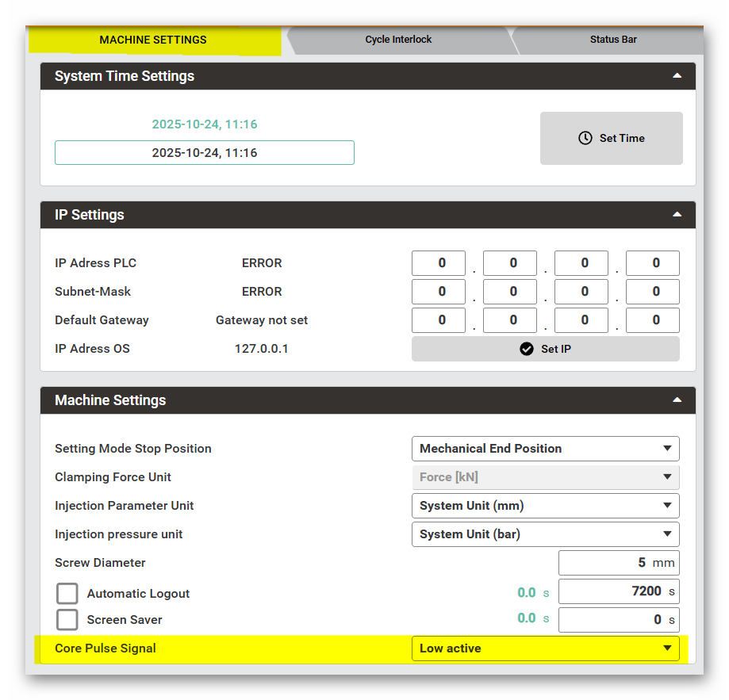Collapse the System Time Settings panel

(x=677, y=76)
